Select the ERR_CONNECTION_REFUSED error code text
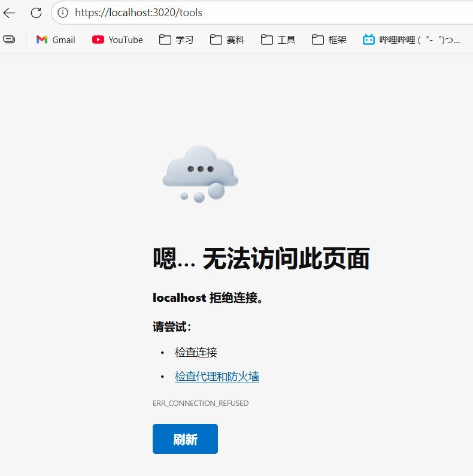This screenshot has width=473, height=476. 201,404
